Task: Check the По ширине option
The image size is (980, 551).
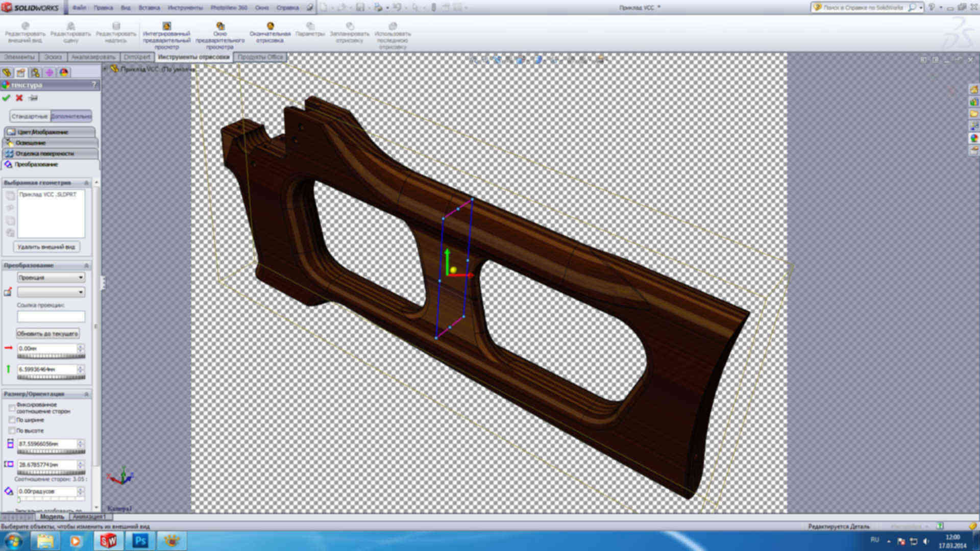Action: [12, 420]
